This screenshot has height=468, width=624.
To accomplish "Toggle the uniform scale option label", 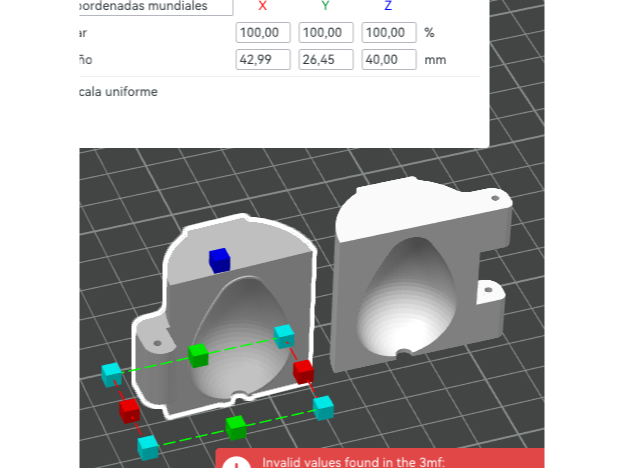I will click(118, 92).
